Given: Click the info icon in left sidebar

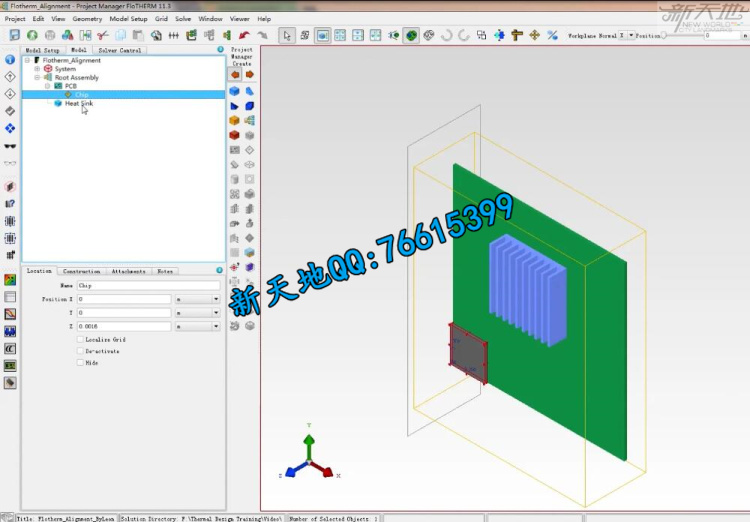Looking at the screenshot, I should click(x=10, y=59).
